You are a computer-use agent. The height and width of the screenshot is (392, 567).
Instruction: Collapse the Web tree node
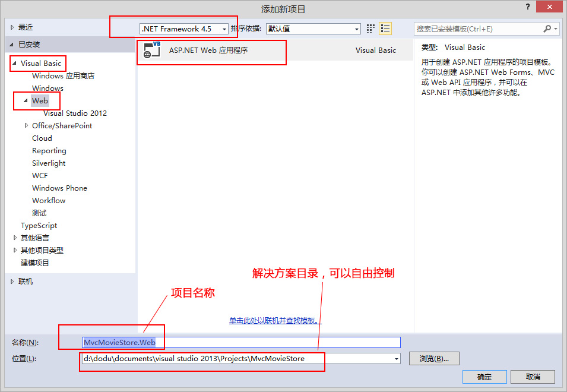coord(26,100)
